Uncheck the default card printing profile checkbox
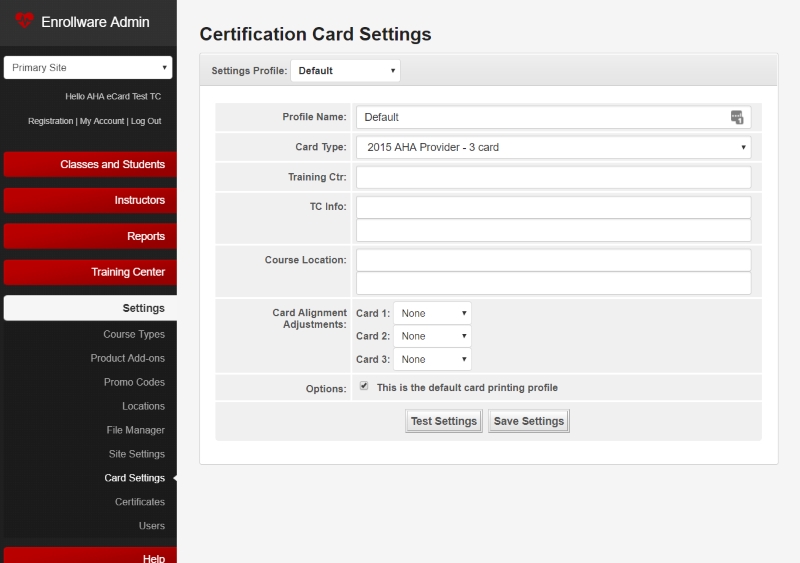Image resolution: width=800 pixels, height=563 pixels. coord(364,386)
